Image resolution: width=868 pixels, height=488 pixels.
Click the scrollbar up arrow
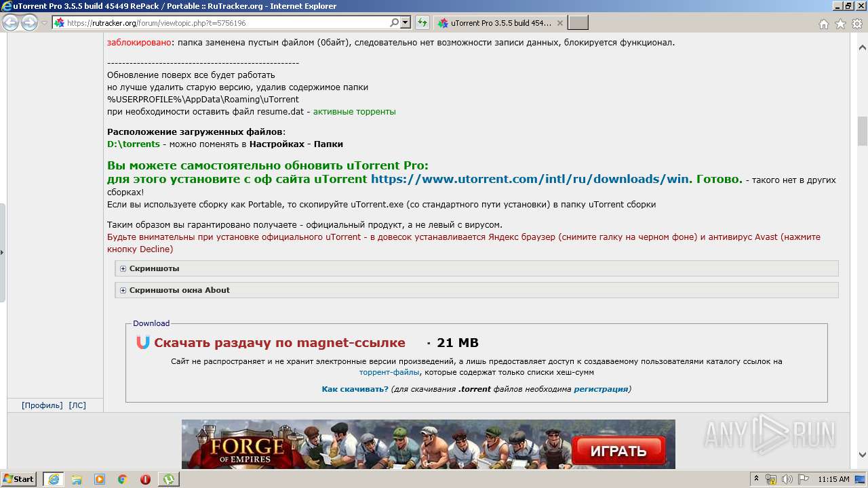pyautogui.click(x=863, y=48)
